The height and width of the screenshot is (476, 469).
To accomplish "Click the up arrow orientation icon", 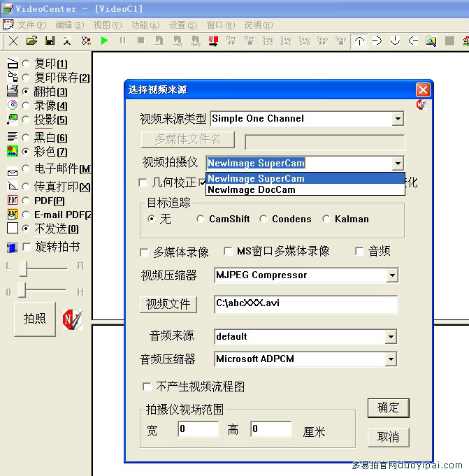I will click(359, 41).
